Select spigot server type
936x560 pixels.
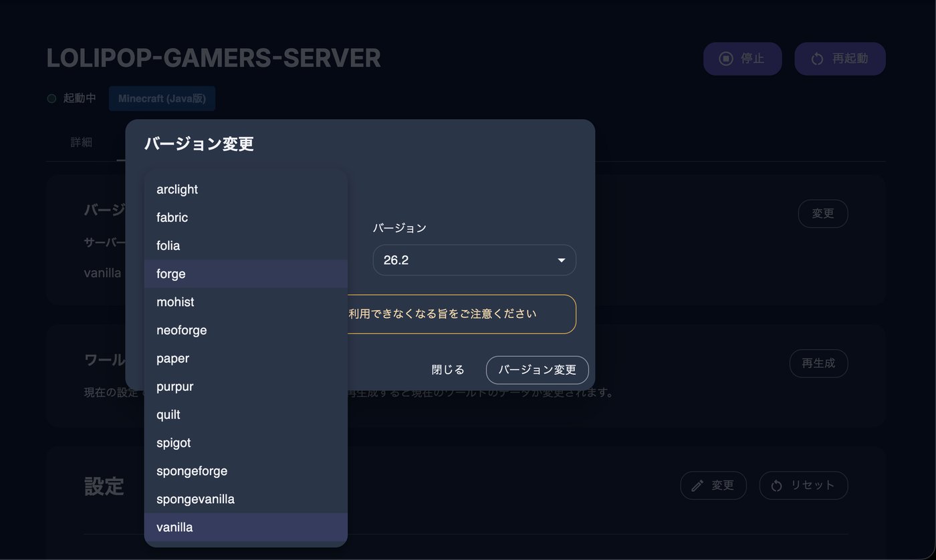[x=245, y=442]
